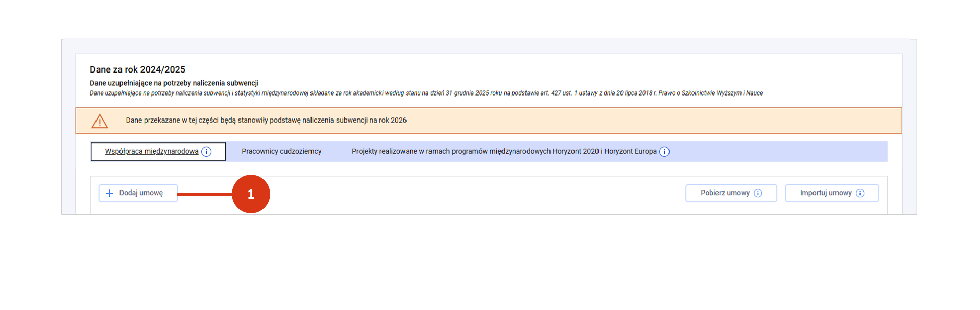Switch to the Pracownicy cudzoziemcy tab
The image size is (980, 310).
tap(281, 152)
